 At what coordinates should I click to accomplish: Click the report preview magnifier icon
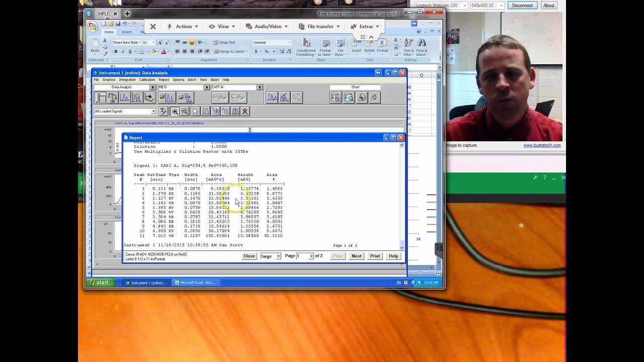(349, 98)
